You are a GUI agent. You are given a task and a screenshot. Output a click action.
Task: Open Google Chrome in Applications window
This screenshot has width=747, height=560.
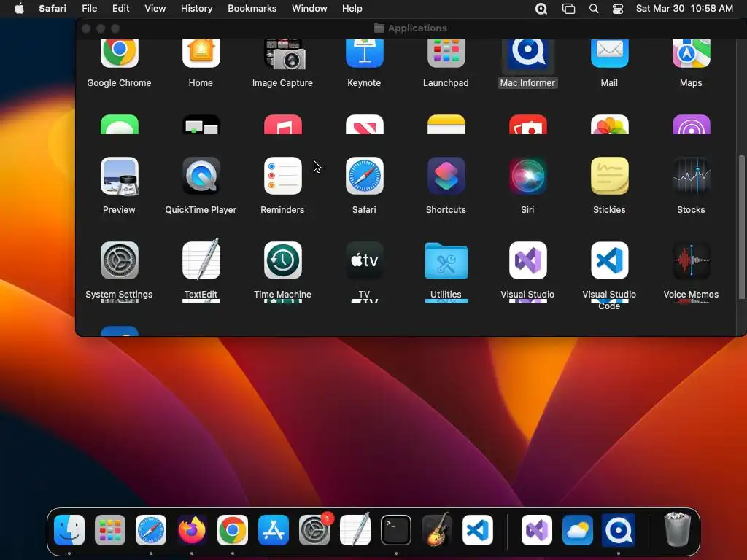pos(119,53)
